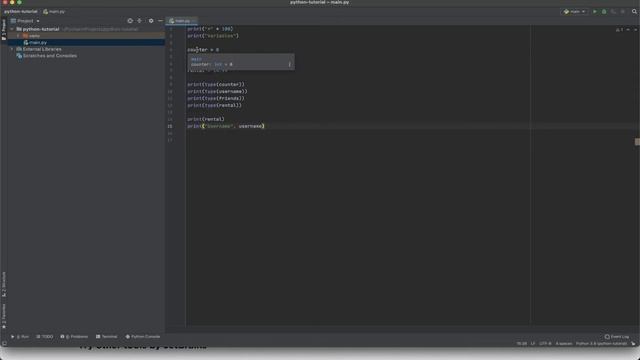The height and width of the screenshot is (360, 640).
Task: Go to next highlighted problem arrow
Action: pyautogui.click(x=635, y=30)
